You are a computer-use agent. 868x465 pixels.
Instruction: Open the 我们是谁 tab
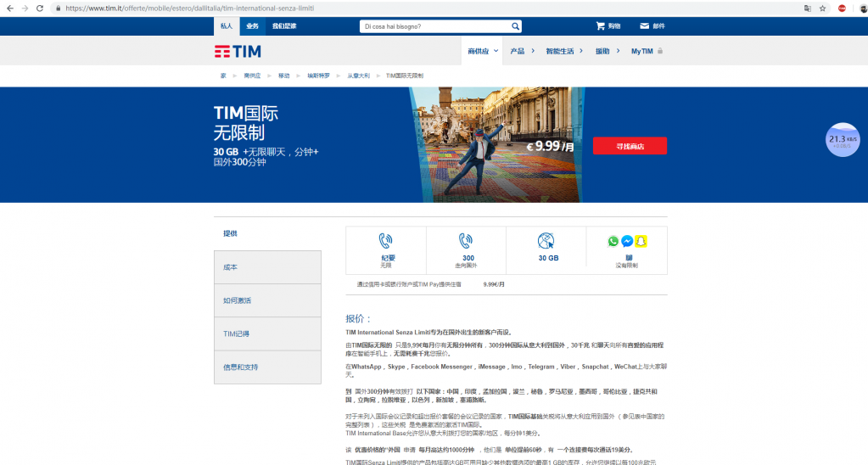(284, 26)
